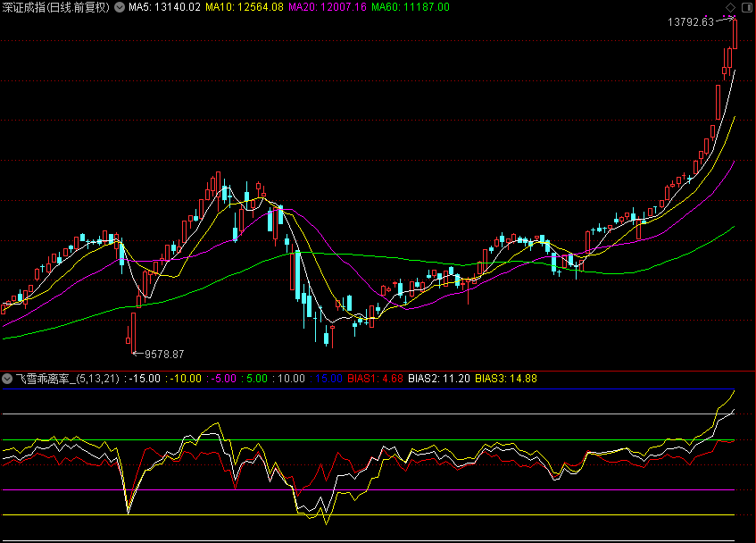
Task: Select the BIAS1: 4.68 value
Action: (375, 379)
